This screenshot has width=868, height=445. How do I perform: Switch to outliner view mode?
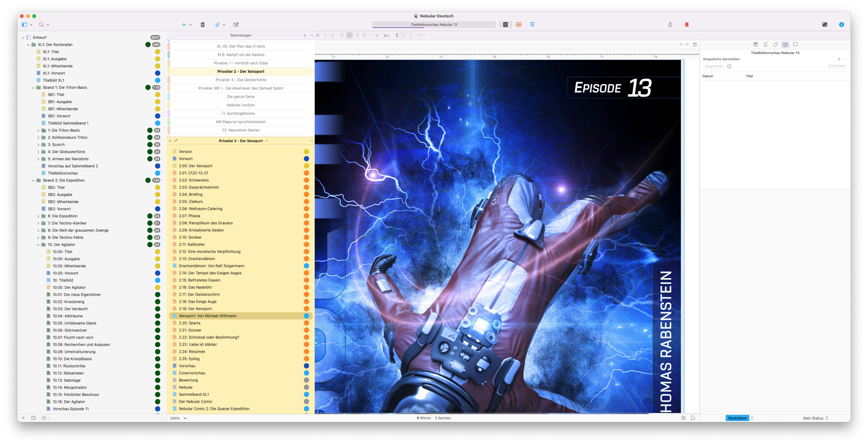pyautogui.click(x=532, y=25)
